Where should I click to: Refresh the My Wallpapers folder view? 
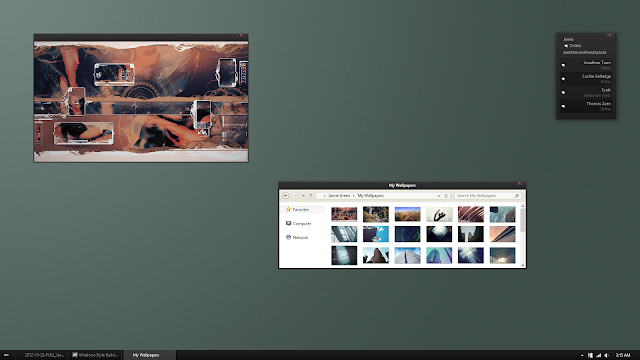click(446, 196)
